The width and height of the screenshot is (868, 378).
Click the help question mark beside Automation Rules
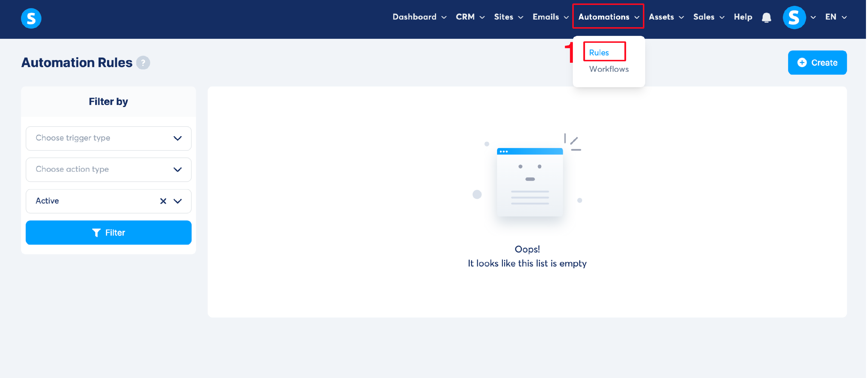click(143, 63)
